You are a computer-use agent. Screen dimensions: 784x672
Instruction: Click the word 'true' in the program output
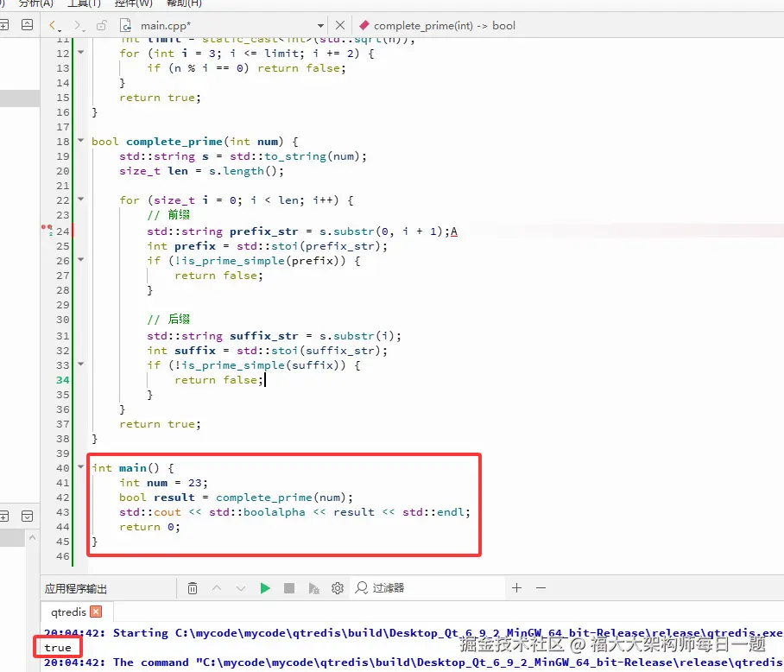(58, 648)
